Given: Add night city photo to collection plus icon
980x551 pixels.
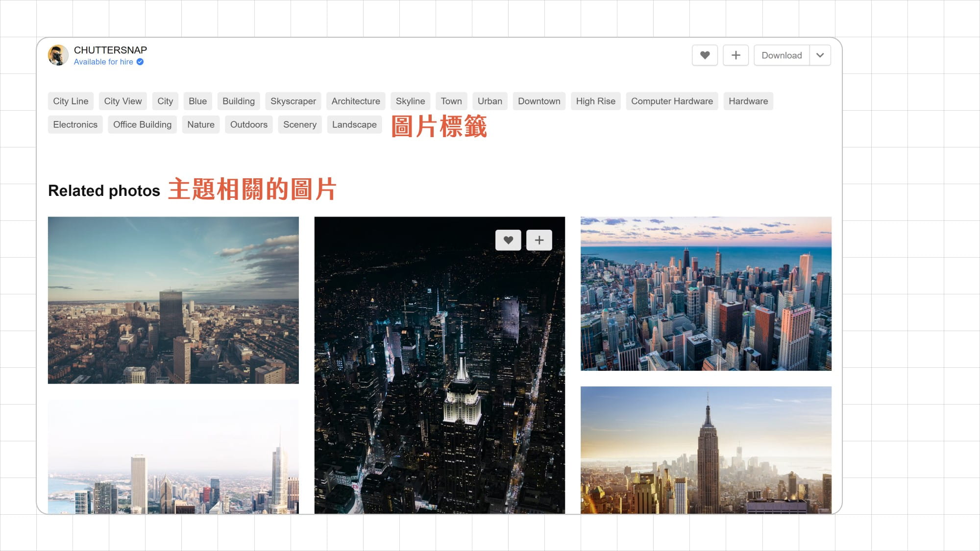Looking at the screenshot, I should (x=539, y=240).
